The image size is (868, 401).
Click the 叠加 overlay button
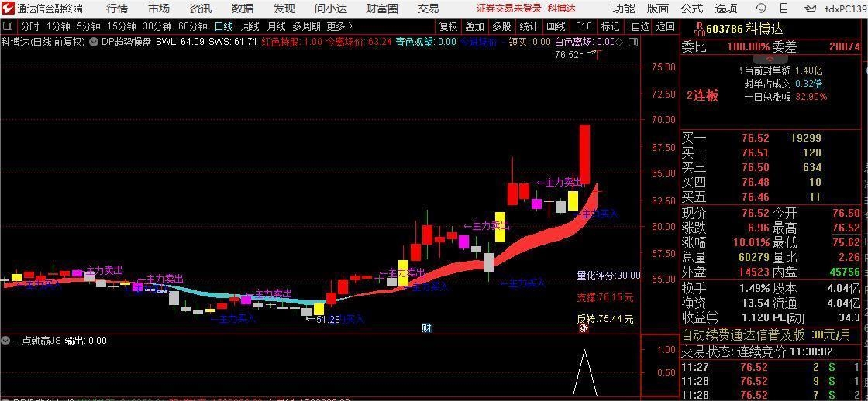tap(474, 26)
